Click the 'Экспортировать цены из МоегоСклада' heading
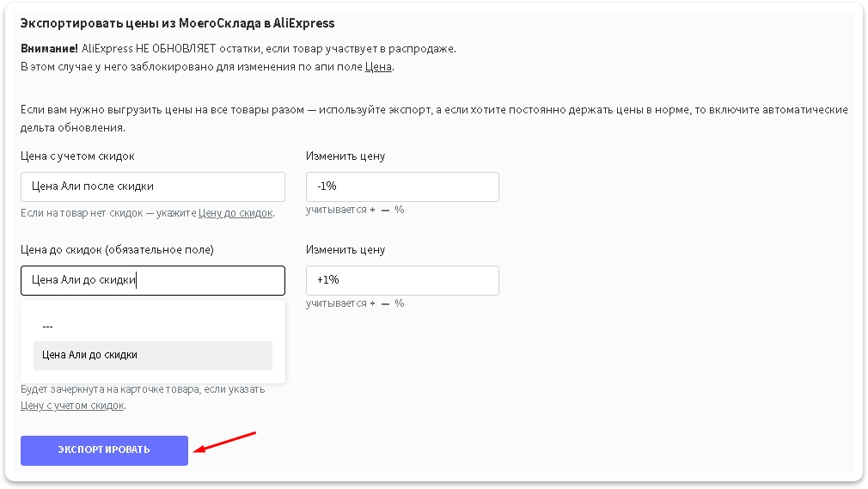 [177, 23]
